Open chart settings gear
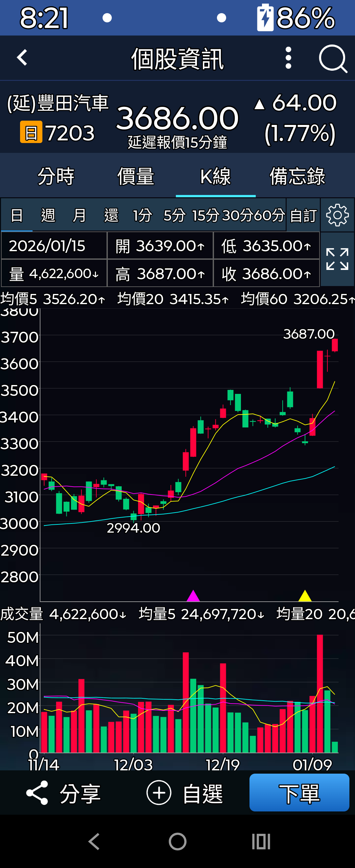Screen dimensions: 355x868 coord(337,215)
